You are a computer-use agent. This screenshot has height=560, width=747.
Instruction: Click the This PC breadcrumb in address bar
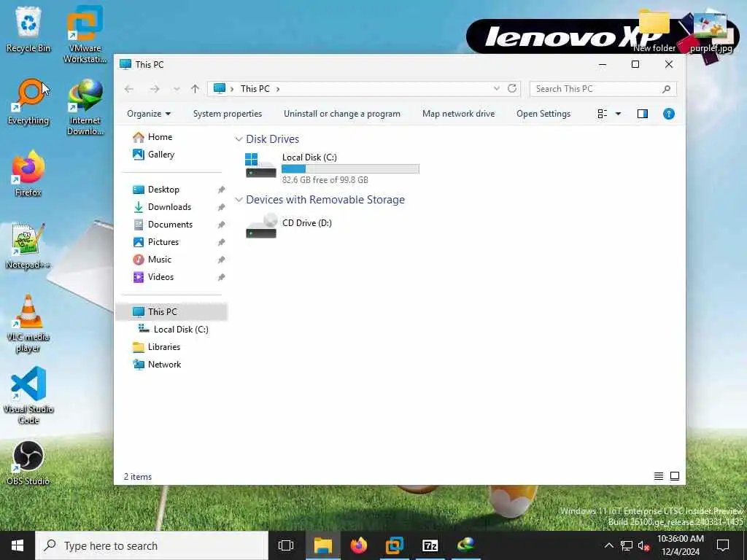click(x=255, y=89)
